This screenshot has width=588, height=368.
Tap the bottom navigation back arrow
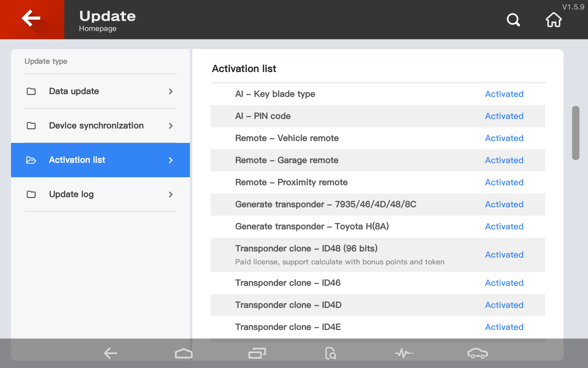[111, 353]
